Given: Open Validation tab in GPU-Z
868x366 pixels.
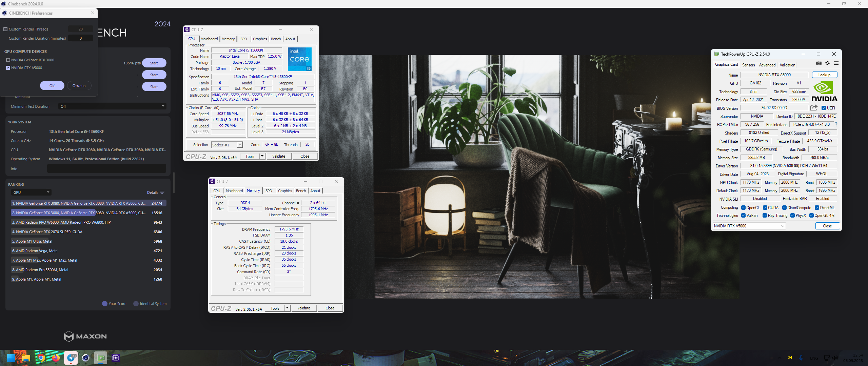Looking at the screenshot, I should pos(787,65).
